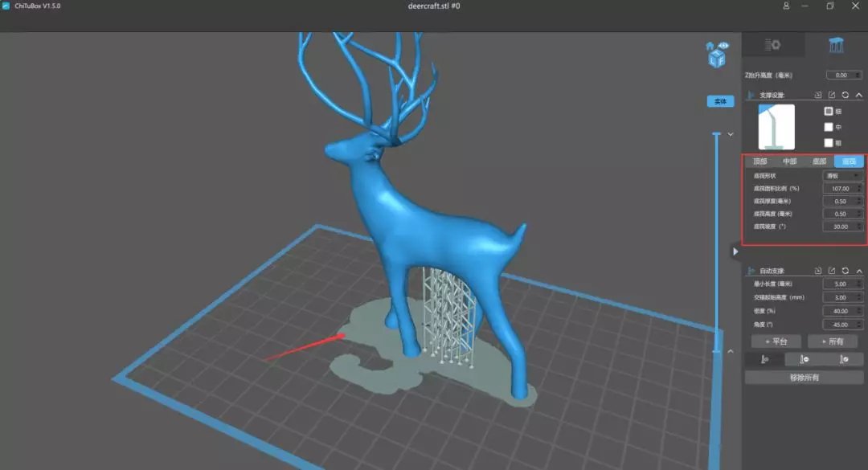868x470 pixels.
Task: Click the layer slider top handle
Action: (x=716, y=134)
